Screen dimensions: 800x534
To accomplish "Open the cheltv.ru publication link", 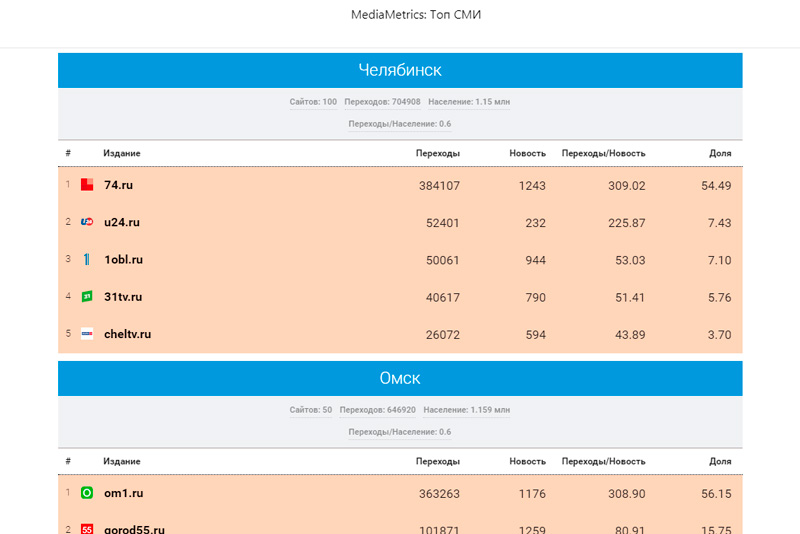I will point(127,334).
